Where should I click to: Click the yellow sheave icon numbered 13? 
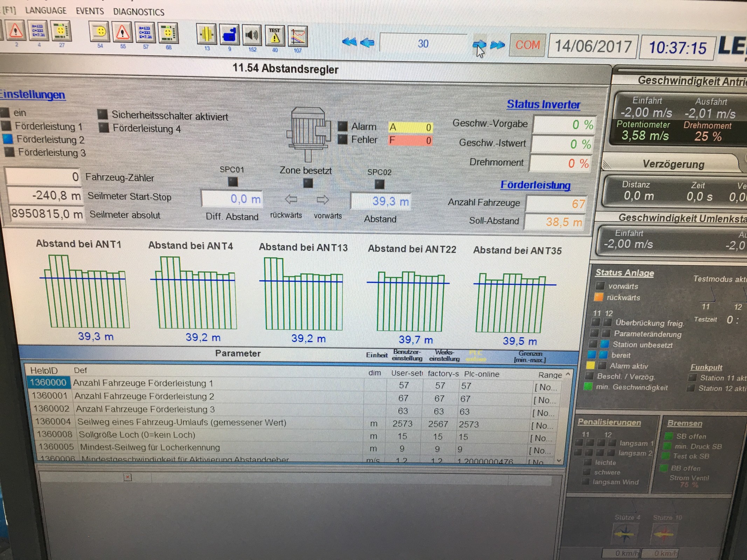[207, 34]
